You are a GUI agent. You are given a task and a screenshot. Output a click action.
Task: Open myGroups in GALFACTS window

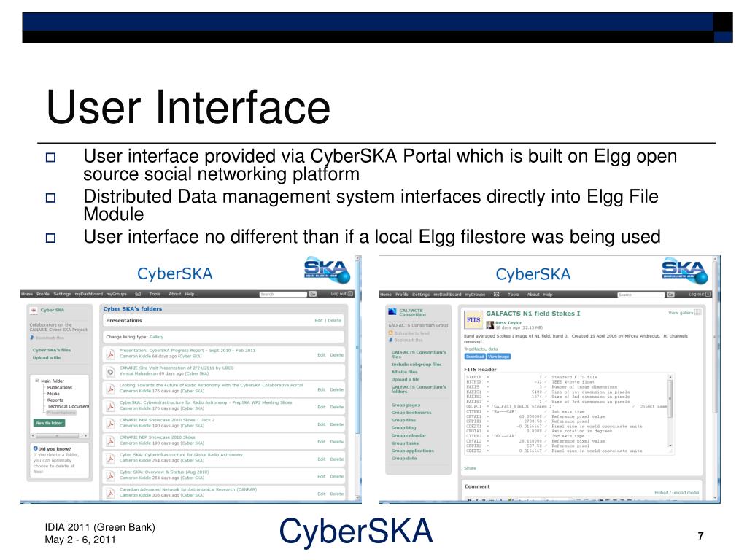[474, 295]
